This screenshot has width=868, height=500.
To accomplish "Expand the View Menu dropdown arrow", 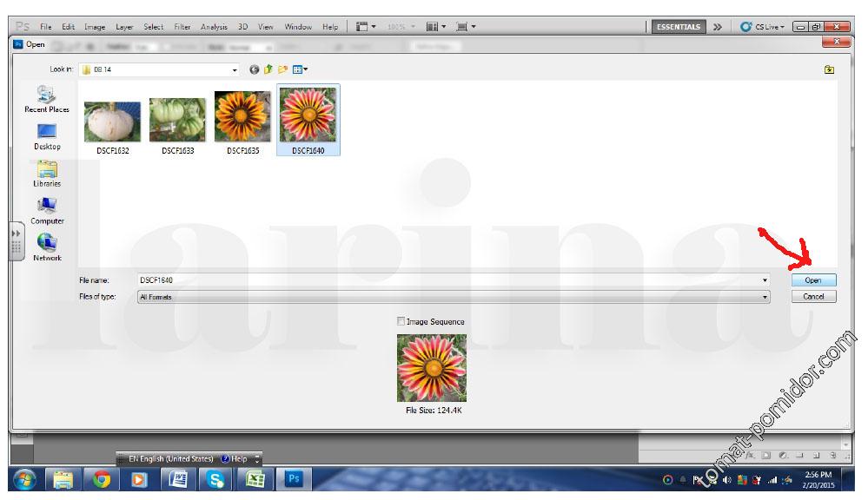I will pos(305,69).
